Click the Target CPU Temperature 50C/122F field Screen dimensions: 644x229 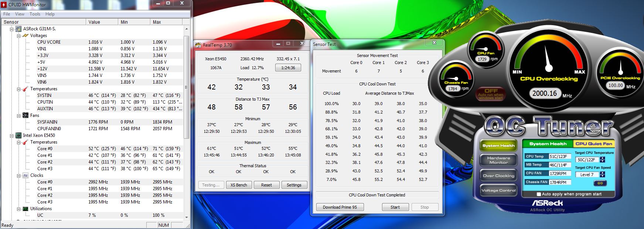(x=587, y=160)
